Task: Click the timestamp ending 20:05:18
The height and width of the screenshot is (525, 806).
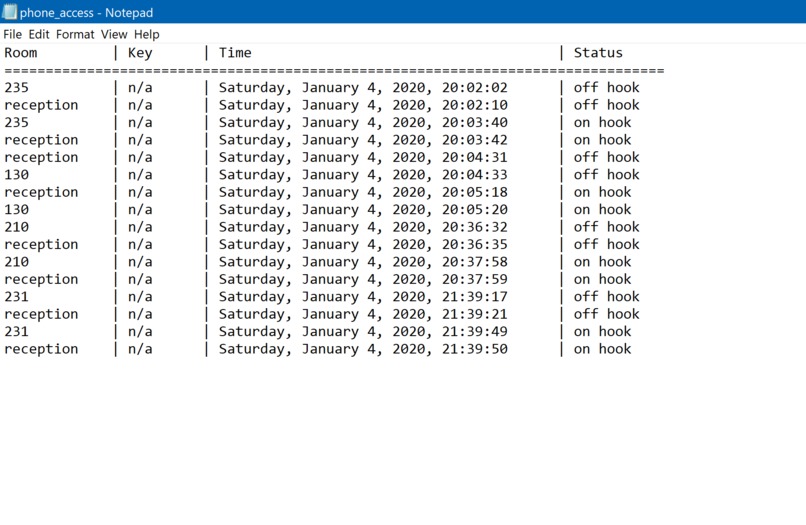Action: tap(363, 193)
